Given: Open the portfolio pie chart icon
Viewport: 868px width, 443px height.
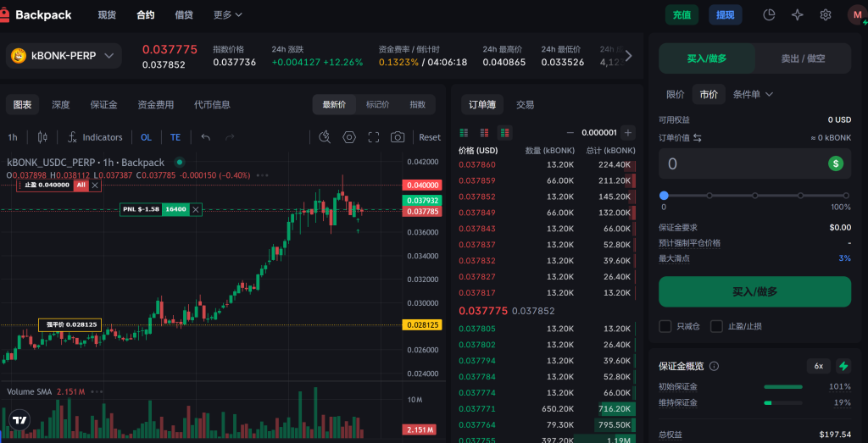Looking at the screenshot, I should (x=769, y=14).
